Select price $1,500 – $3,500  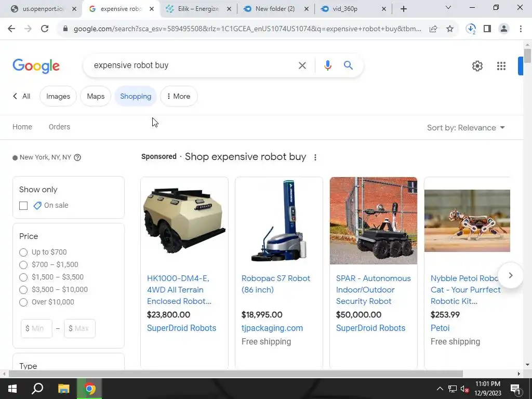[x=23, y=277]
